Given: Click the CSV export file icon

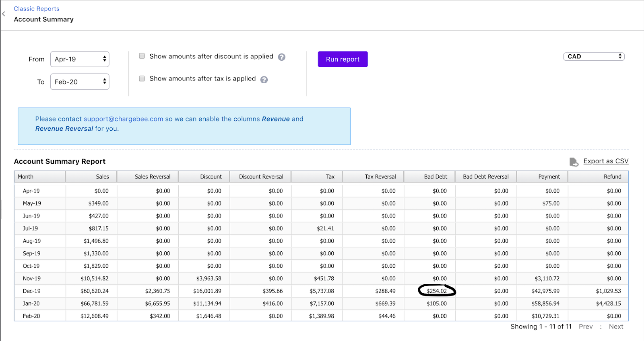Looking at the screenshot, I should (x=574, y=162).
